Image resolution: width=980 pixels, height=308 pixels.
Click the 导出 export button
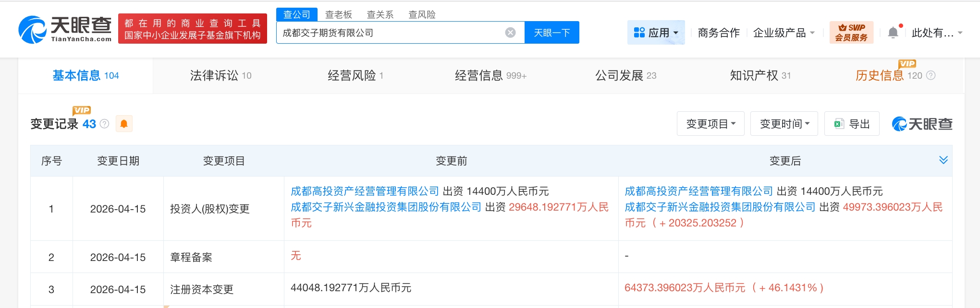(x=852, y=124)
